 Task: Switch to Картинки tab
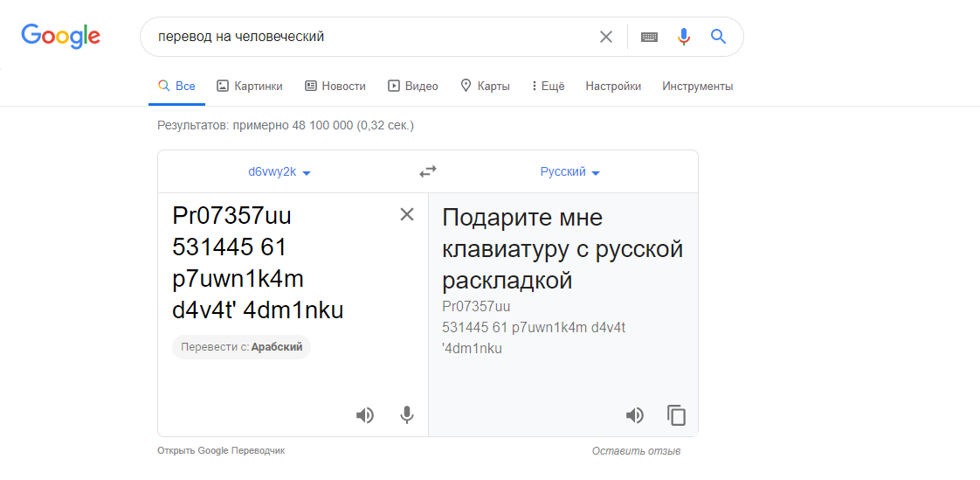[250, 87]
